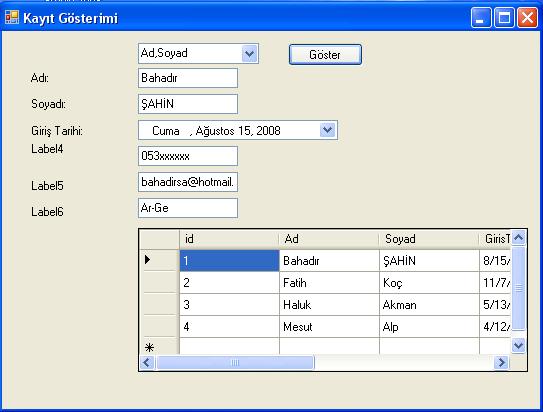This screenshot has height=412, width=543.
Task: Maximize the Kayıt Gösterimi window
Action: point(504,17)
